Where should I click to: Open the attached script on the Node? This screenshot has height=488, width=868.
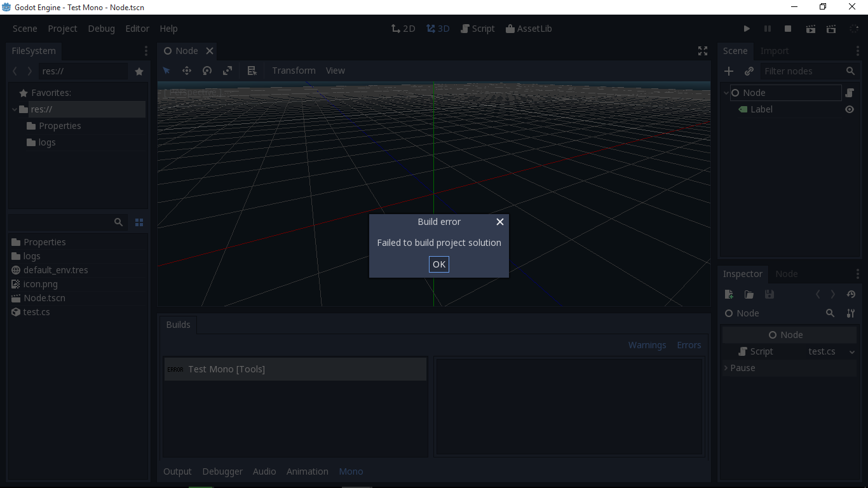pos(850,92)
